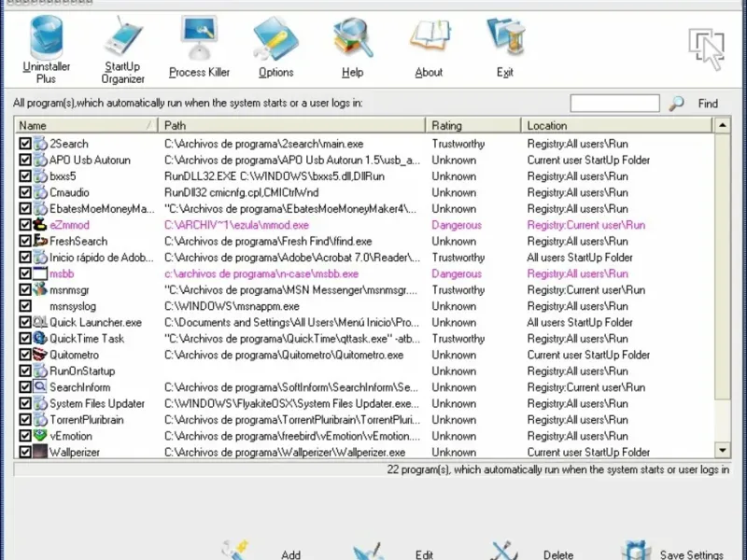
Task: Open the Options wrench icon
Action: click(x=275, y=38)
